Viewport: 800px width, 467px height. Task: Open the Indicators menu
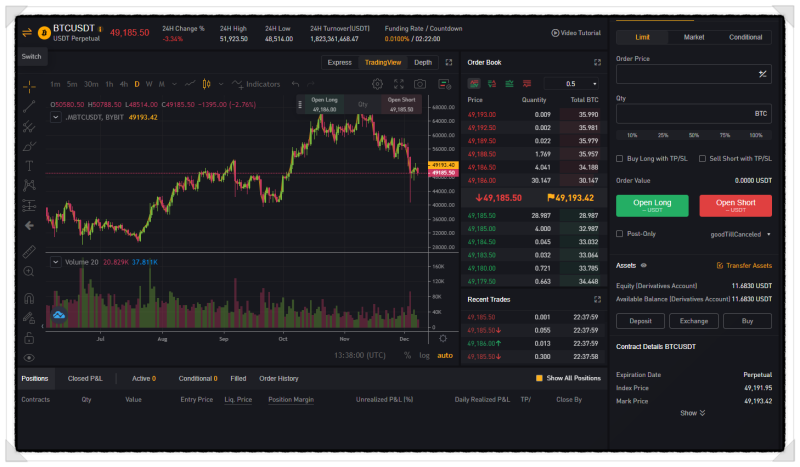point(256,84)
